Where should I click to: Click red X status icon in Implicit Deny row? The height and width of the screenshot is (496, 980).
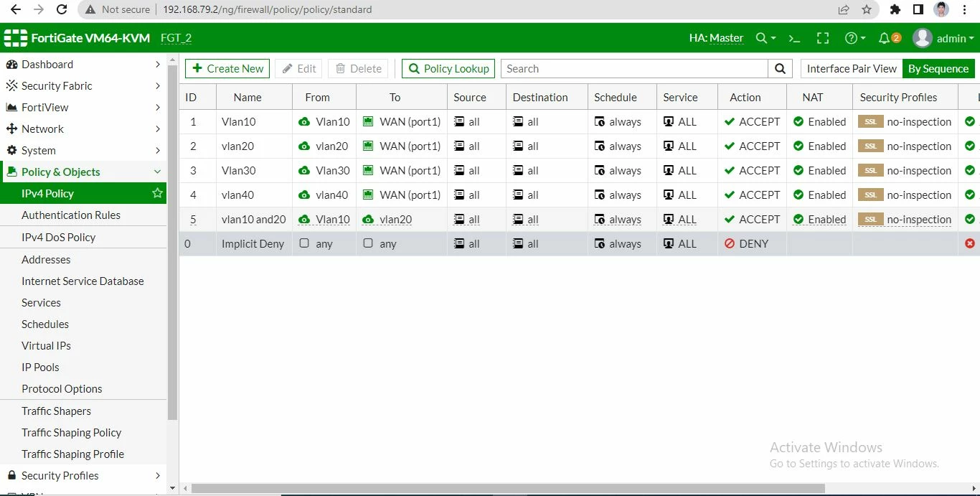click(x=970, y=243)
